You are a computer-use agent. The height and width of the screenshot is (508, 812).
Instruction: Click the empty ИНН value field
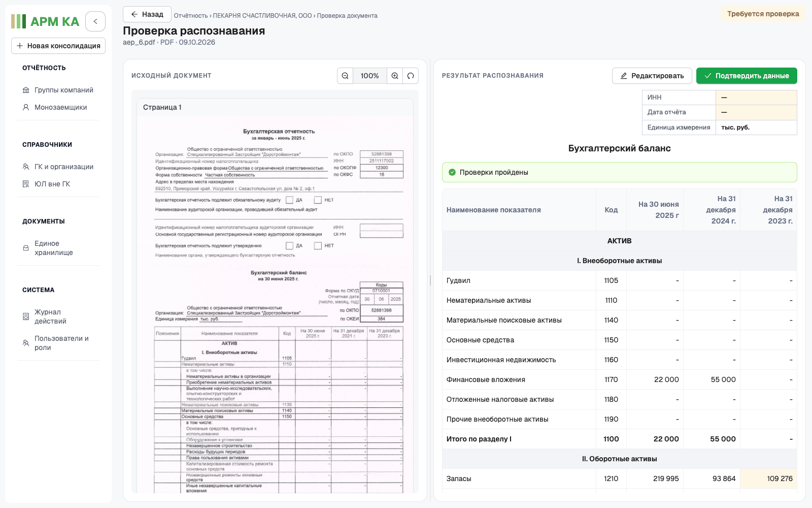756,98
